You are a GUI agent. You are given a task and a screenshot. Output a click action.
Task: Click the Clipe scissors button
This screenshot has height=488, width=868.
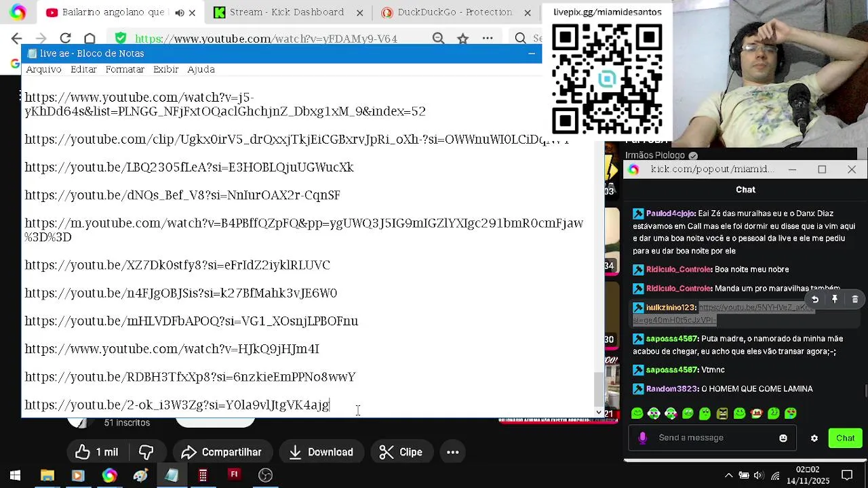[401, 452]
